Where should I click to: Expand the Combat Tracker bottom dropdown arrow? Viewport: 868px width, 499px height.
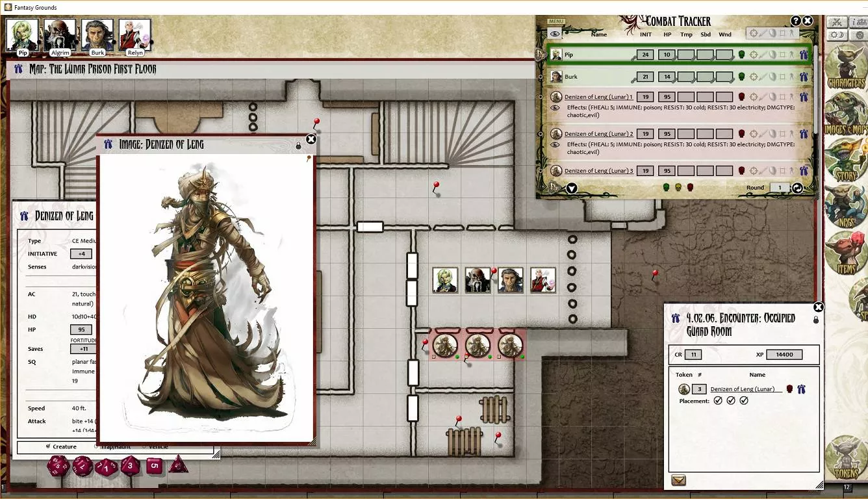pyautogui.click(x=571, y=188)
